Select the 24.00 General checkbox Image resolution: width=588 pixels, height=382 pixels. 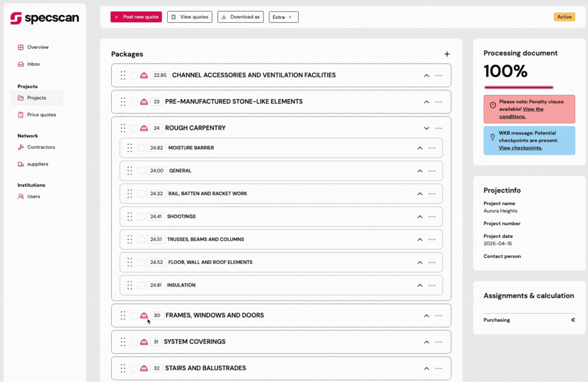141,171
